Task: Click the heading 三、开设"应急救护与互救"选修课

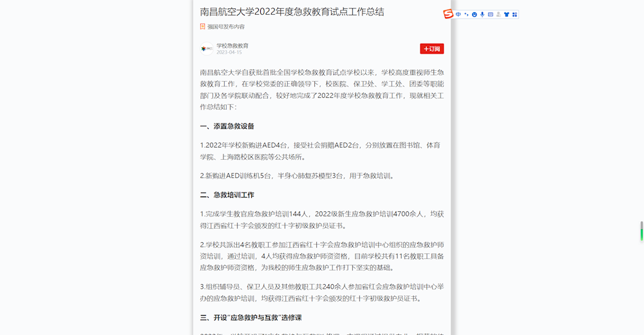Action: (x=251, y=318)
